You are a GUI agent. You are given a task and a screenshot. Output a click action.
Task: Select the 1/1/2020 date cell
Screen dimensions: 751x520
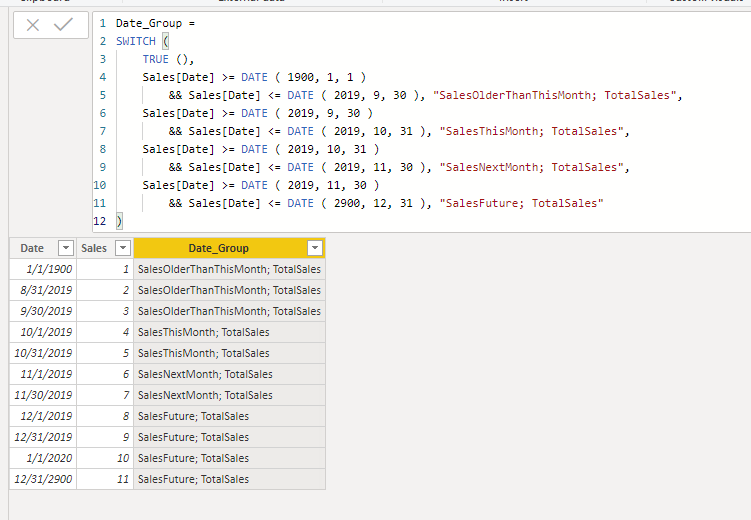pos(43,459)
